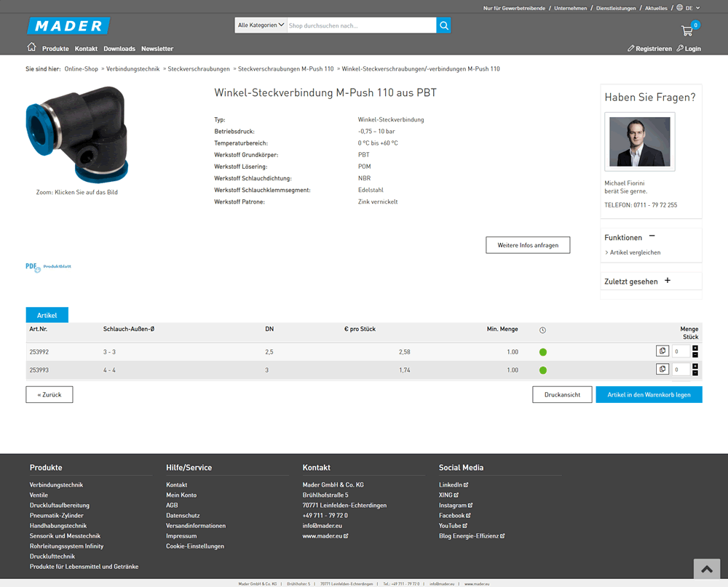Image resolution: width=728 pixels, height=587 pixels.
Task: Click the Mader logo
Action: pos(68,26)
